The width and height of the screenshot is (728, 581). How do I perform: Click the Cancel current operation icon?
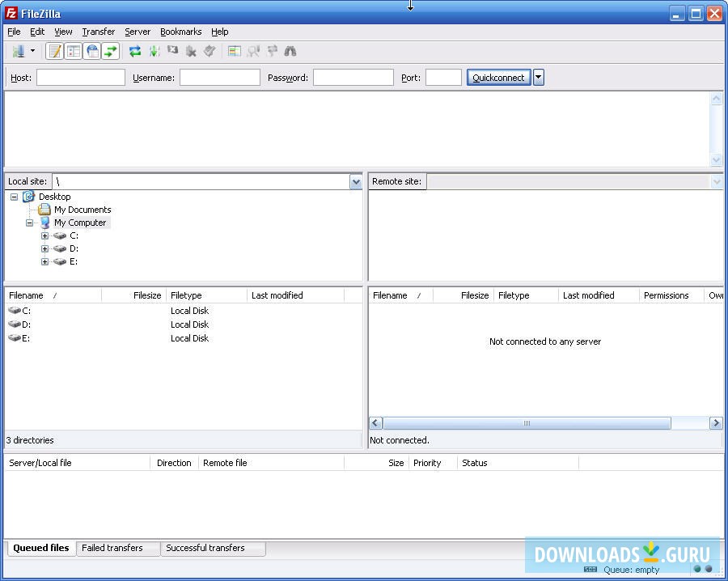tap(173, 50)
